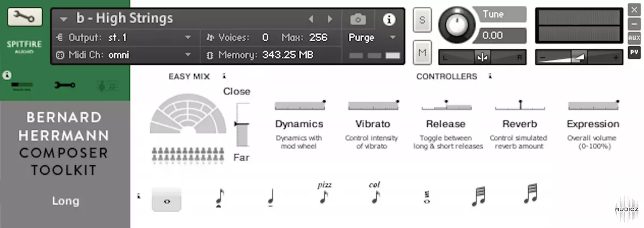The width and height of the screenshot is (644, 228).
Task: Choose the staccato eighth note articulation
Action: (x=219, y=198)
